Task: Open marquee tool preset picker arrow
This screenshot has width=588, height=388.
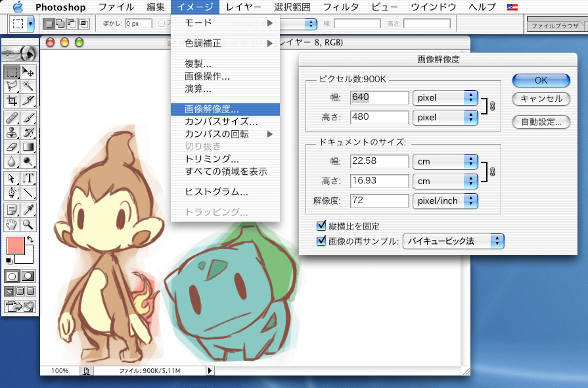Action: [30, 24]
